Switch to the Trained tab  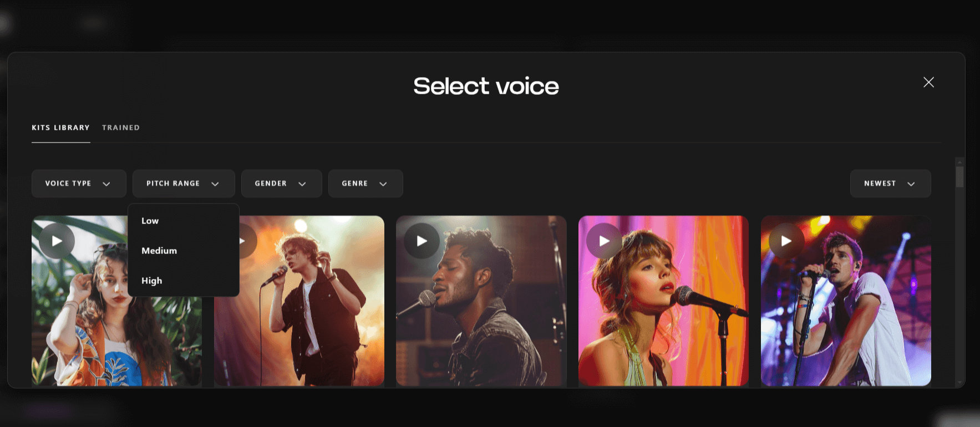[121, 128]
